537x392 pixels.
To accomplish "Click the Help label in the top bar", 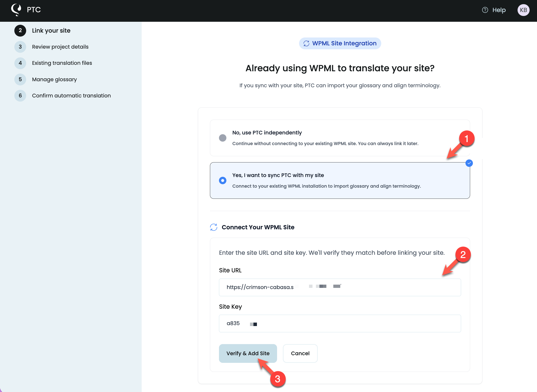I will click(499, 10).
